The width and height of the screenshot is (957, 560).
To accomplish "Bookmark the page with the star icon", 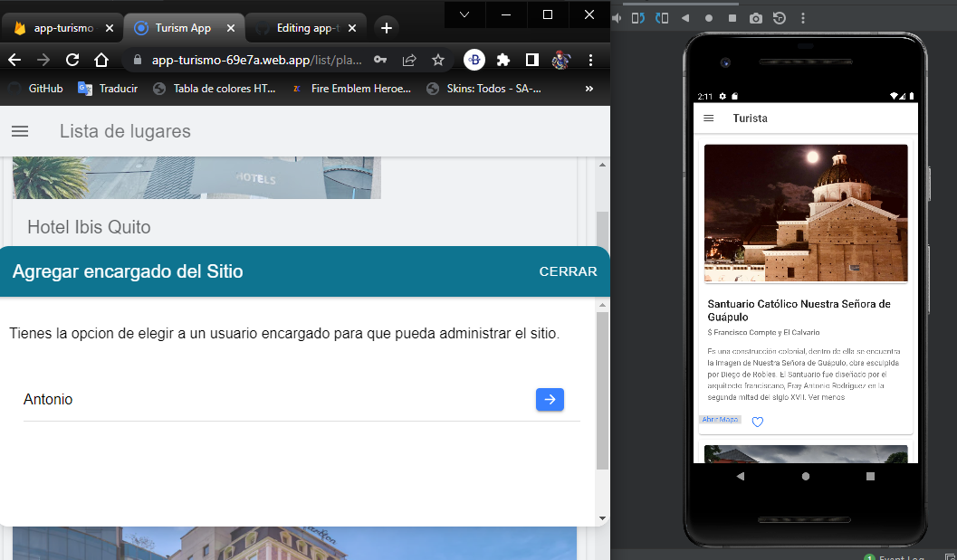I will (x=438, y=60).
